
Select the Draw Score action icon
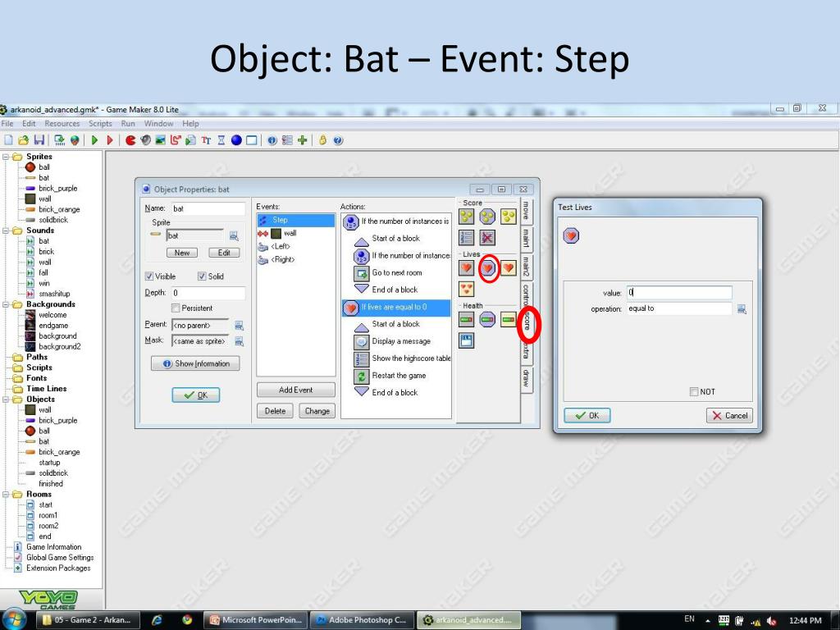pos(509,217)
